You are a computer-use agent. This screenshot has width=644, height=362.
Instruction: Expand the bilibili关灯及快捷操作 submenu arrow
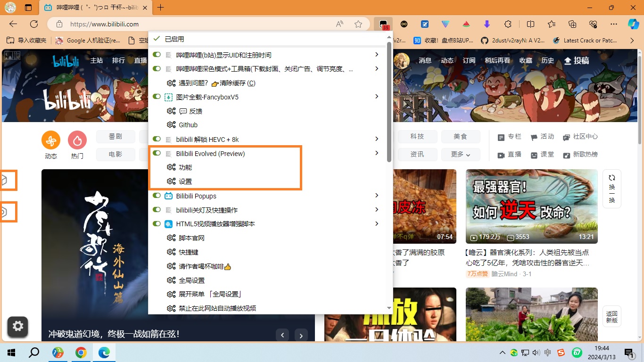[377, 210]
